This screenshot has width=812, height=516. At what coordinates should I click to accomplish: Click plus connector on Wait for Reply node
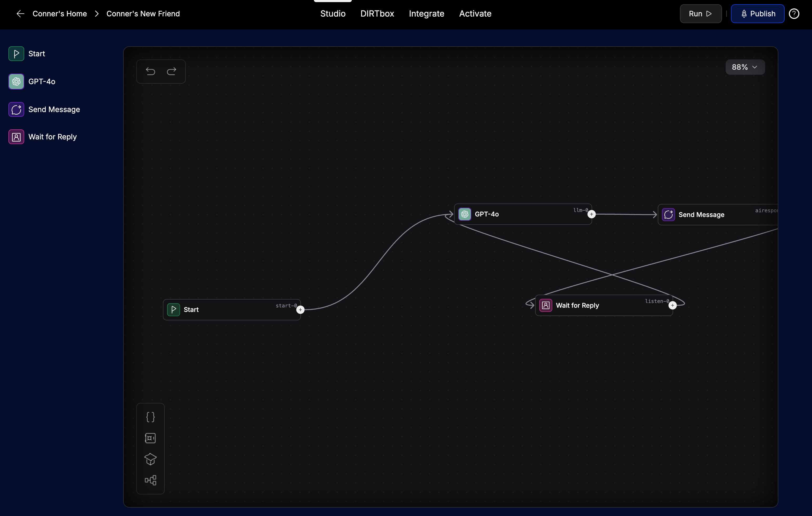672,305
